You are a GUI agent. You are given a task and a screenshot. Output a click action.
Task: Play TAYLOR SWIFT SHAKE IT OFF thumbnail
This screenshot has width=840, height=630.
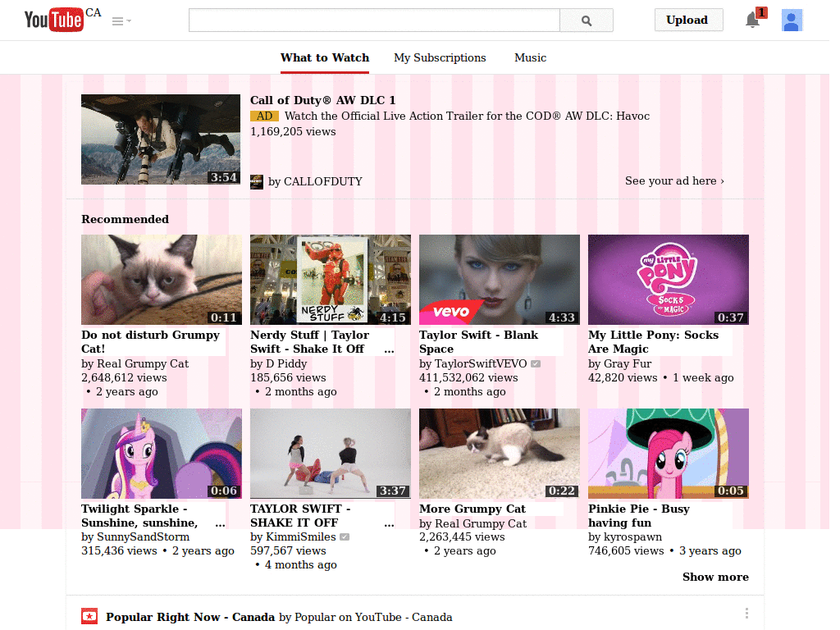(x=331, y=454)
